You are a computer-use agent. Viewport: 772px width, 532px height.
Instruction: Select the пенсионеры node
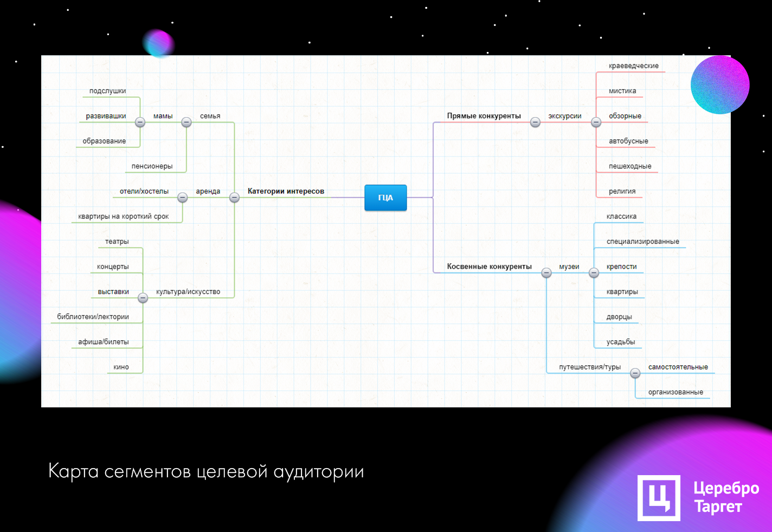pos(152,166)
